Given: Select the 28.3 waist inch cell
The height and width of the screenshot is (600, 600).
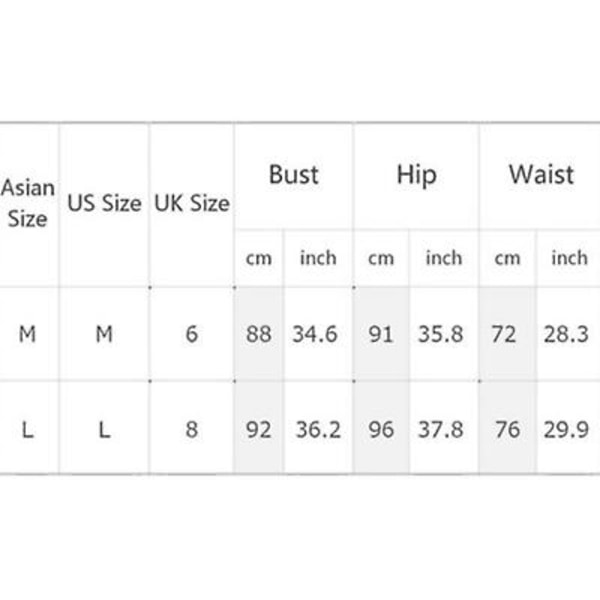Looking at the screenshot, I should pos(568,334).
